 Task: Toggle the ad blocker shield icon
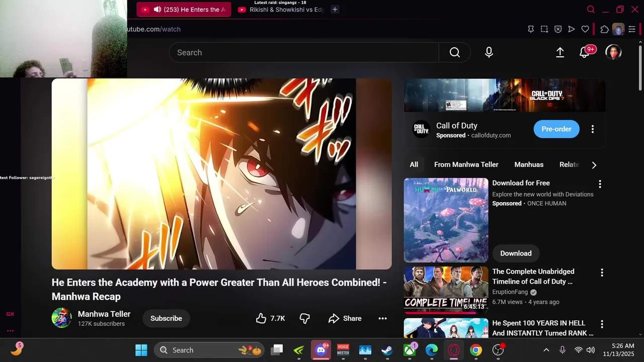click(558, 29)
